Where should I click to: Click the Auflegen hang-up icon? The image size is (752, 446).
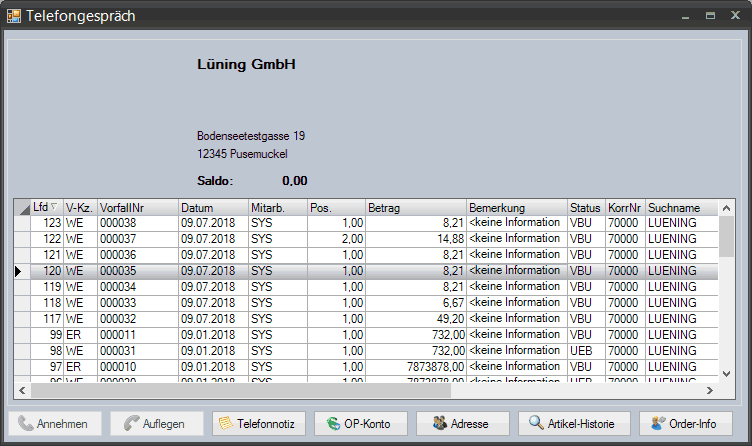tap(129, 424)
